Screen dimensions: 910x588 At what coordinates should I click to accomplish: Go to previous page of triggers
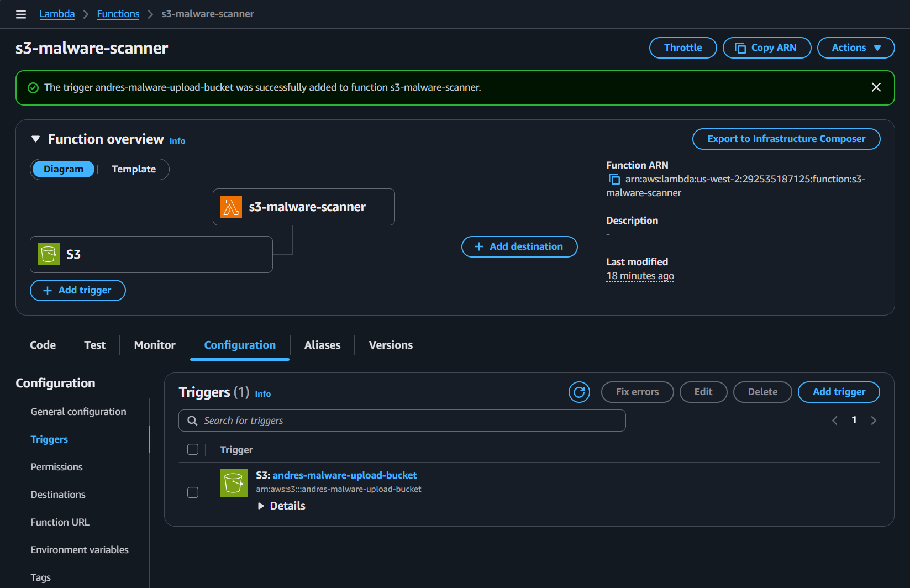pos(835,421)
